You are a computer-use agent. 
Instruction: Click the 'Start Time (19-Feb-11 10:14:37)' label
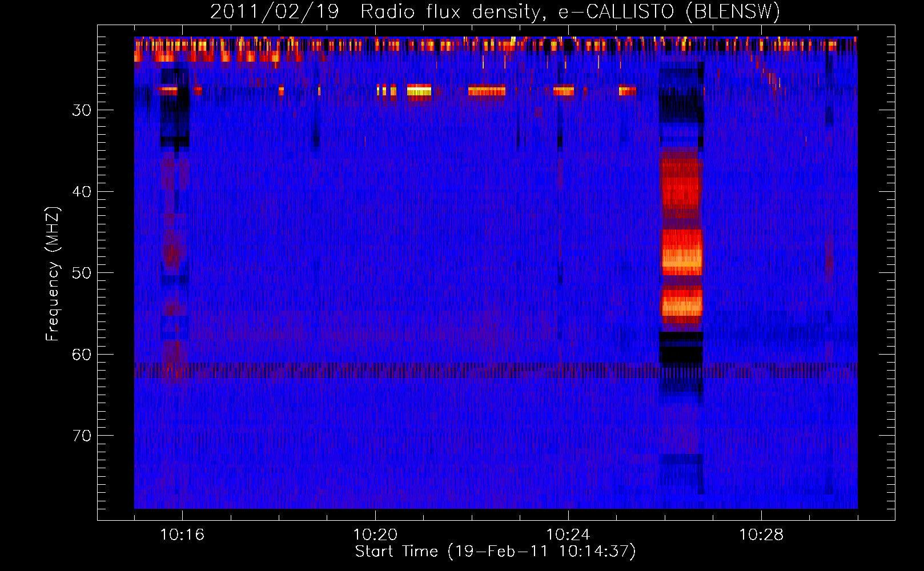click(495, 552)
